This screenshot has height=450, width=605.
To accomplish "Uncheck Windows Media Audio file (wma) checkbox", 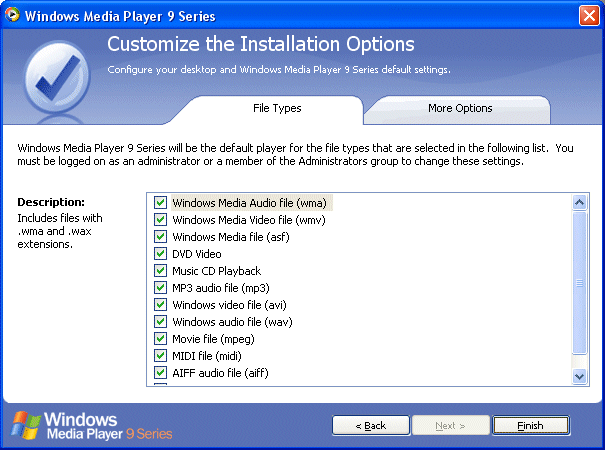I will click(161, 203).
